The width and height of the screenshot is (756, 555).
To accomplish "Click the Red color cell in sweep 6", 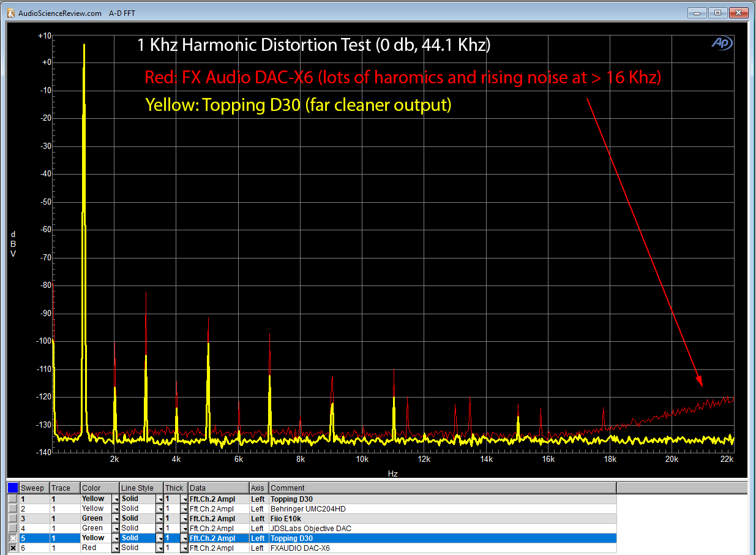I will coord(96,548).
